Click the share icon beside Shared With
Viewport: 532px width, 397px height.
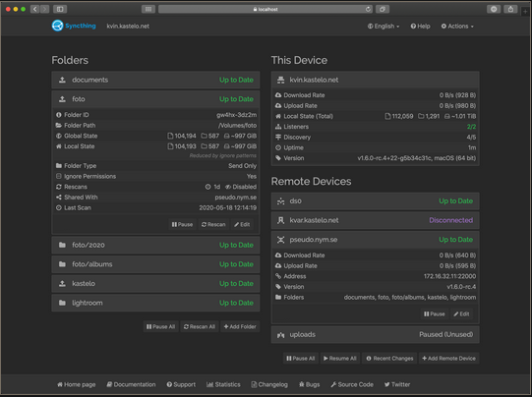coord(59,198)
